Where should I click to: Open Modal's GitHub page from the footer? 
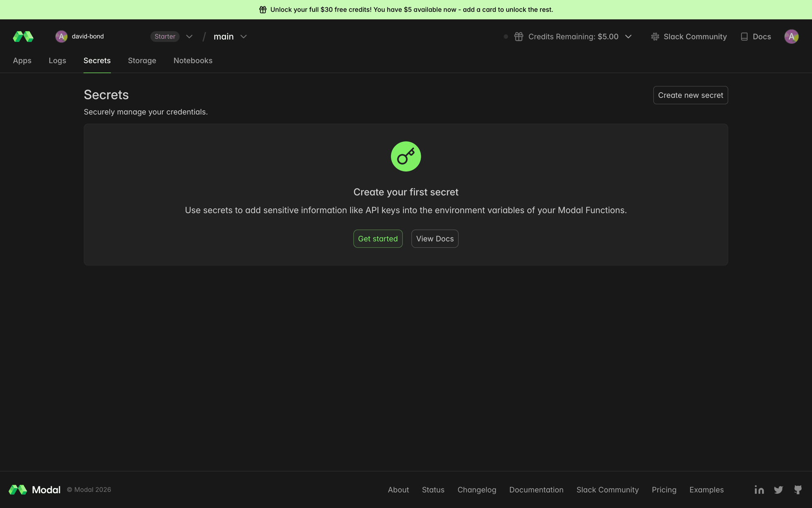coord(798,490)
